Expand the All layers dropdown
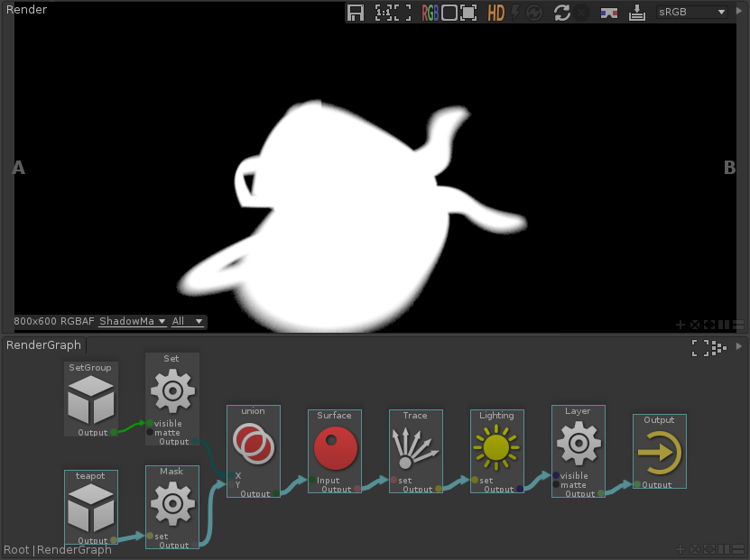 [188, 321]
